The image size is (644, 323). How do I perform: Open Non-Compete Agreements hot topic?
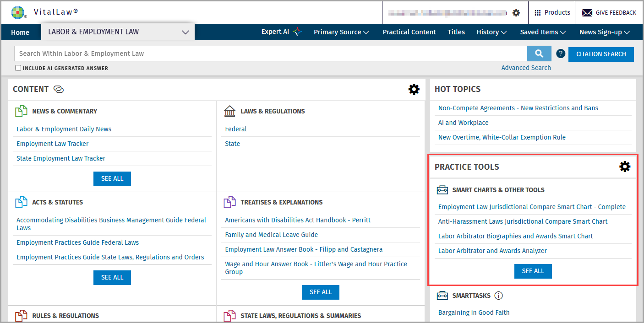(518, 108)
